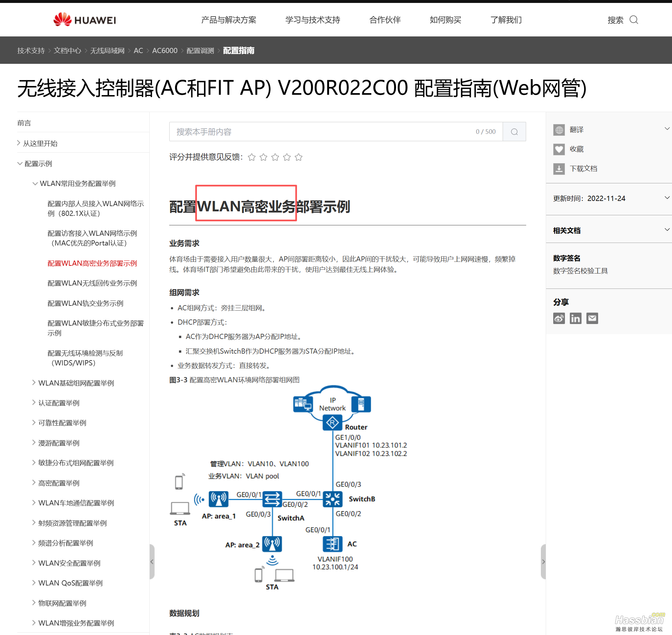Open 配置访客接入WLAN网络示例 Portal item
Viewport: 672px width, 635px height.
click(x=92, y=238)
